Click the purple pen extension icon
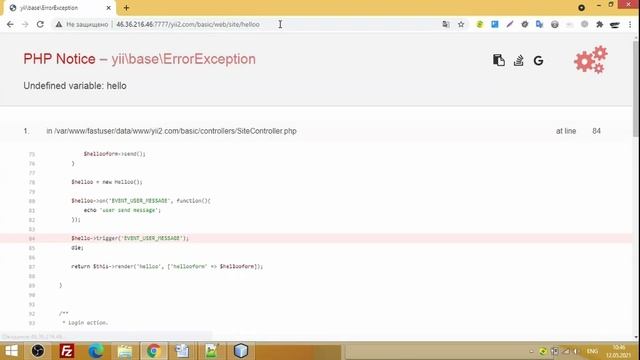Screen dimensions: 640x360 pyautogui.click(x=510, y=24)
